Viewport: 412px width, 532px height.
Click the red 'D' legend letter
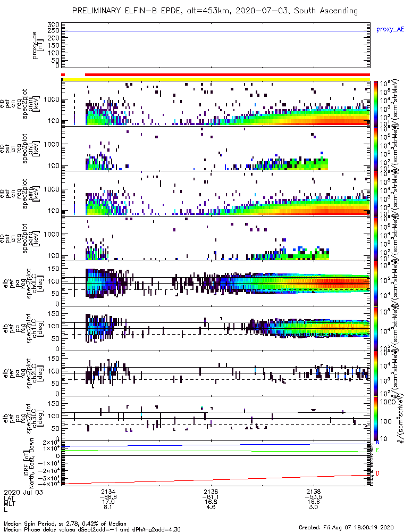coord(377,473)
